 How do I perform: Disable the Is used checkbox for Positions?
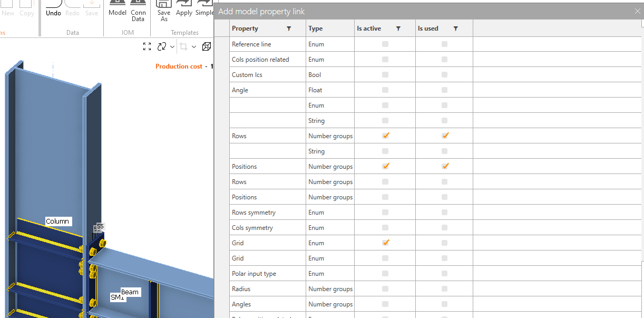click(445, 166)
